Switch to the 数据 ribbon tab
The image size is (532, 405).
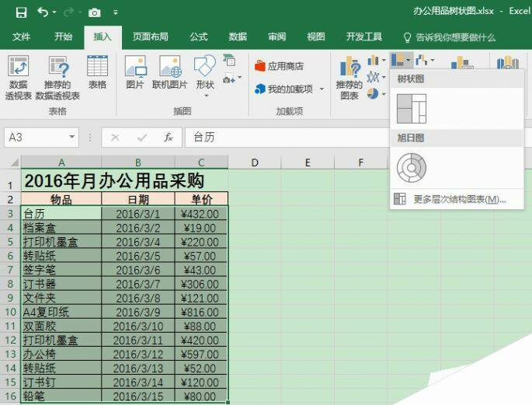238,37
